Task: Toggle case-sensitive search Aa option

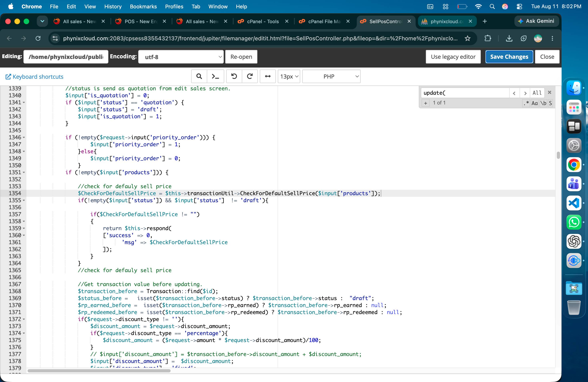Action: (x=535, y=103)
